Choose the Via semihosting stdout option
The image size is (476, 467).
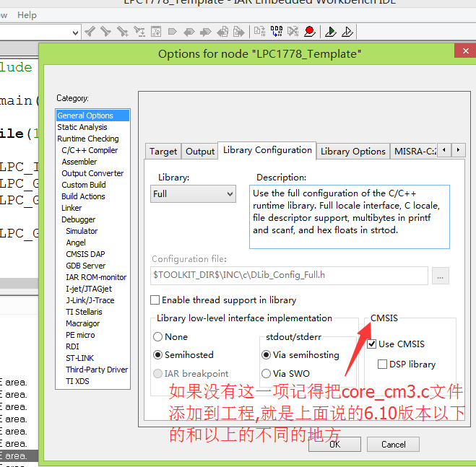(267, 354)
